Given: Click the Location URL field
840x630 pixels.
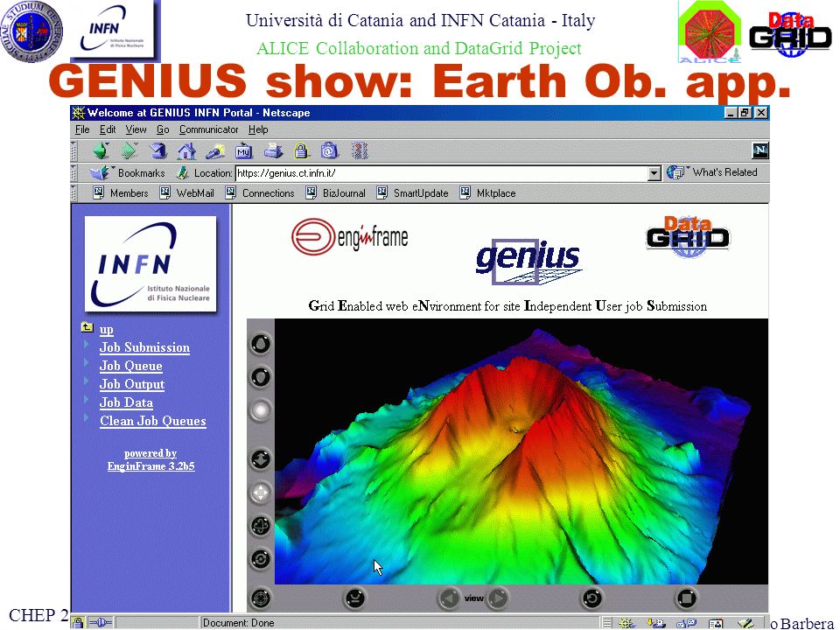Looking at the screenshot, I should (x=441, y=173).
